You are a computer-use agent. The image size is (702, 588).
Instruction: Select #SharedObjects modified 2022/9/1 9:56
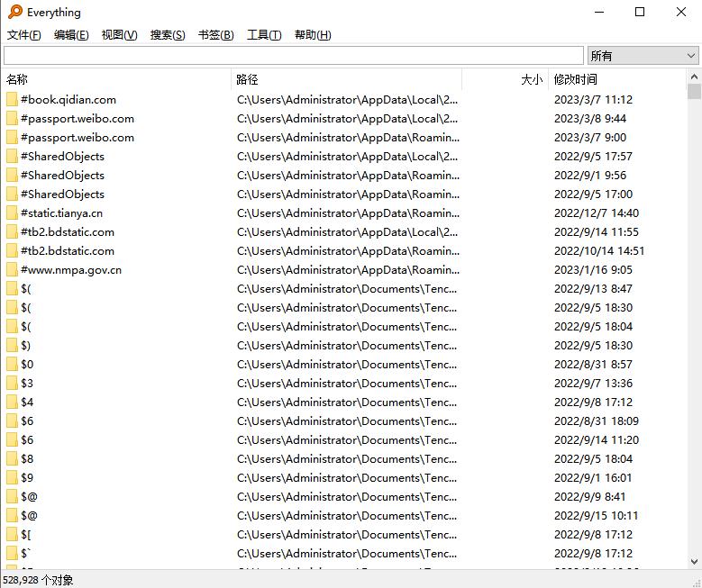click(63, 176)
